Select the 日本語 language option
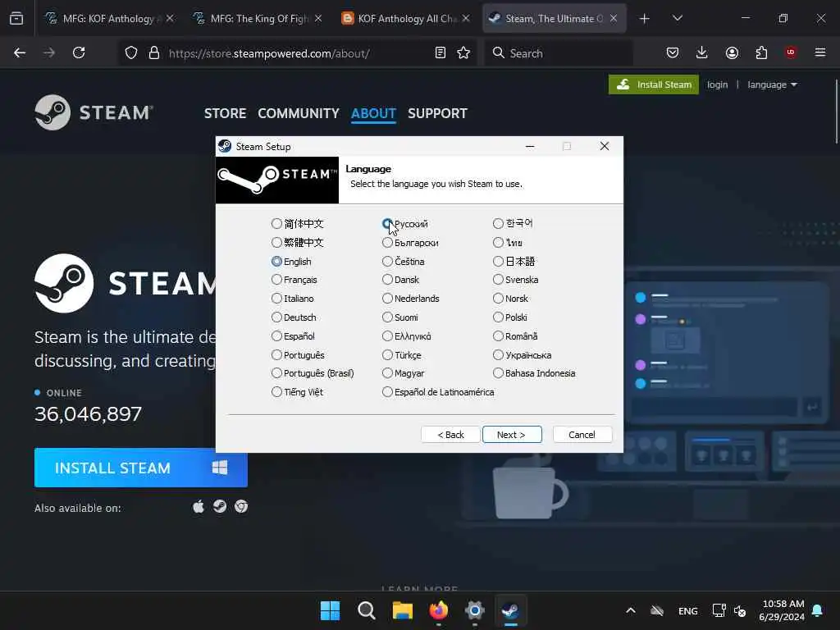The width and height of the screenshot is (840, 630). [x=498, y=262]
